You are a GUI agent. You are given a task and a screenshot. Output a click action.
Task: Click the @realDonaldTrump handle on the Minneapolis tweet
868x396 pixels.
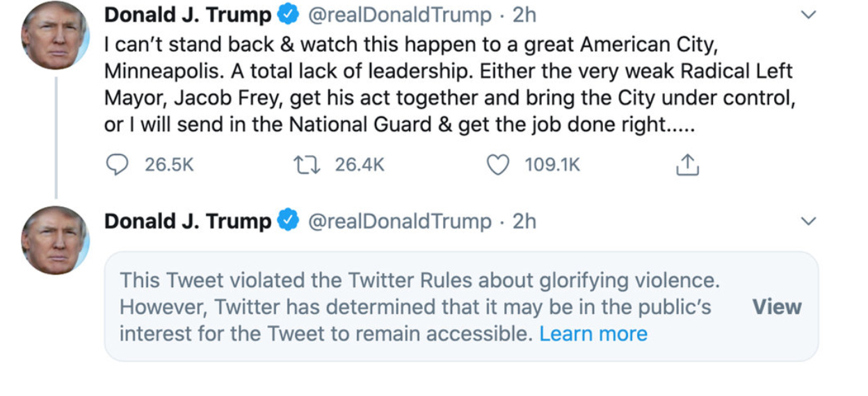tap(399, 15)
